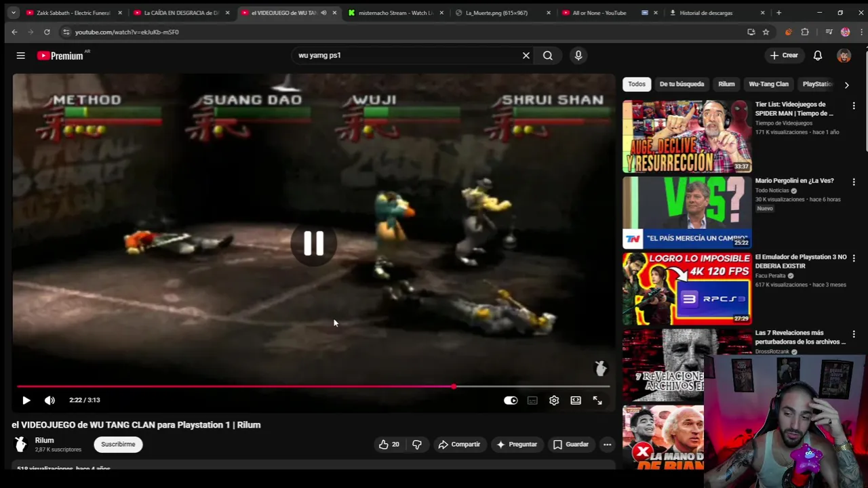868x488 pixels.
Task: Open options for Mario Pergolini video
Action: (854, 182)
